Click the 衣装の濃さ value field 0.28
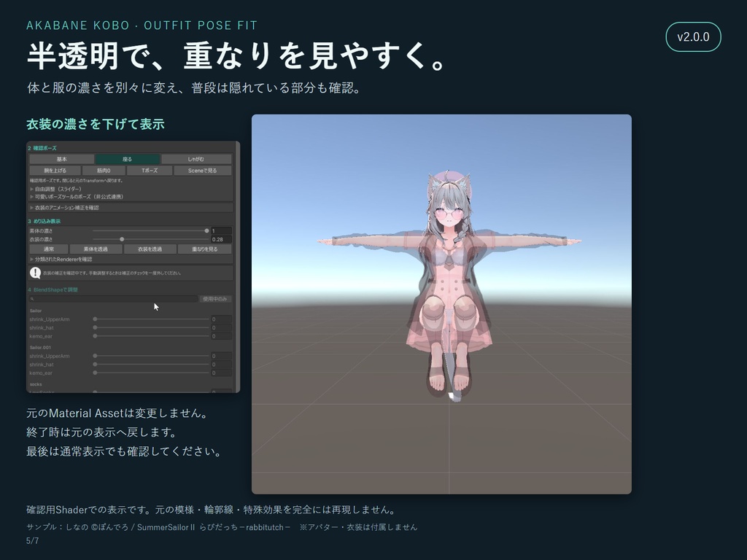This screenshot has height=560, width=747. click(221, 239)
